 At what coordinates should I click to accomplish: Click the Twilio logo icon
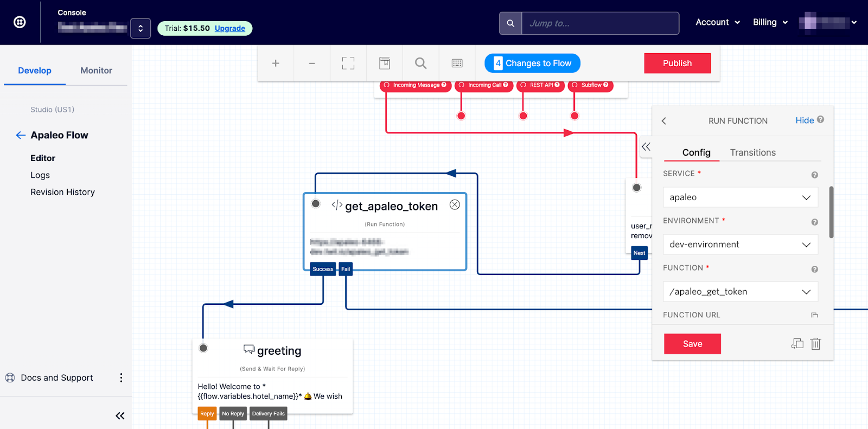[x=20, y=22]
